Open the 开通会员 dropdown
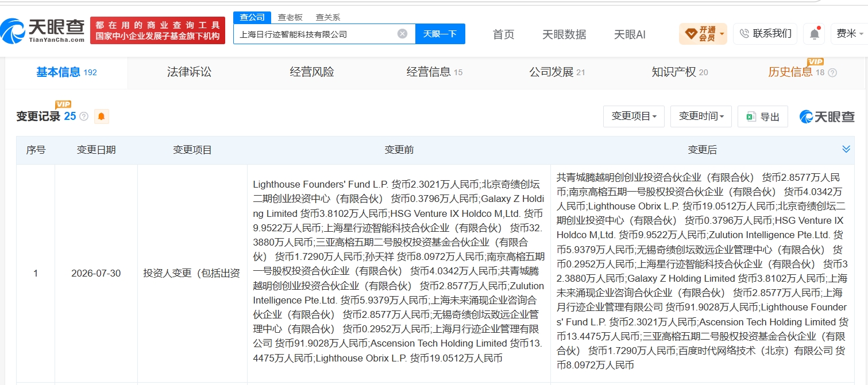The image size is (868, 385). 703,34
